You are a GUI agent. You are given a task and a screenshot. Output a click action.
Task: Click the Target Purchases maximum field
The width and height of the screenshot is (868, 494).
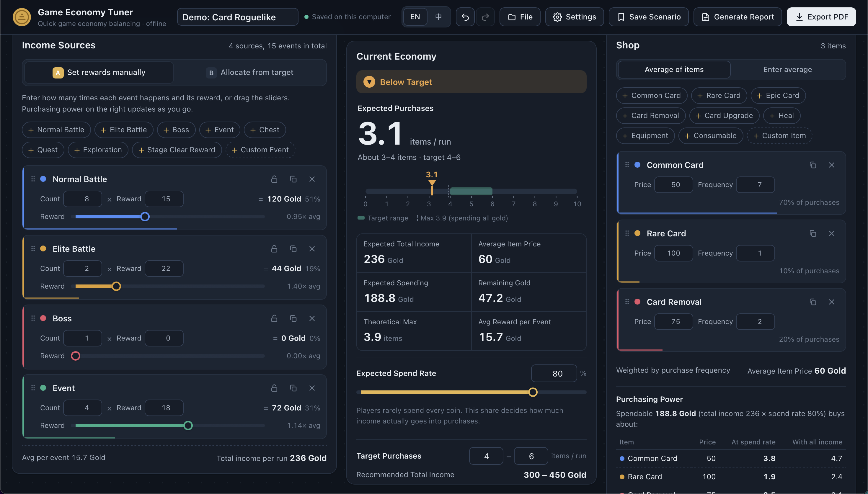point(531,456)
